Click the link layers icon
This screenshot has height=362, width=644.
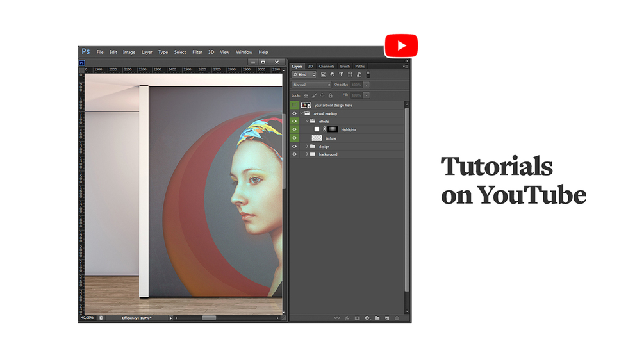coord(337,318)
